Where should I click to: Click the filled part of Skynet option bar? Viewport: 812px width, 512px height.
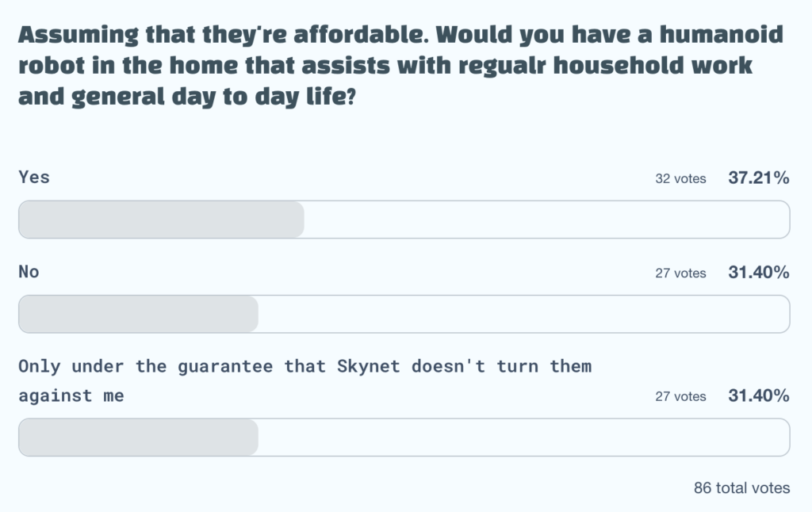[x=138, y=437]
